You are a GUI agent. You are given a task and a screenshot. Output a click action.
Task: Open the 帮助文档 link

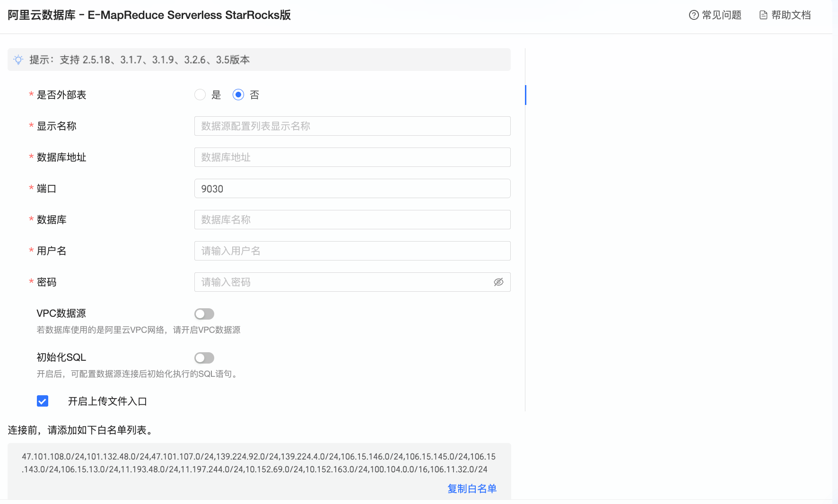pyautogui.click(x=791, y=15)
